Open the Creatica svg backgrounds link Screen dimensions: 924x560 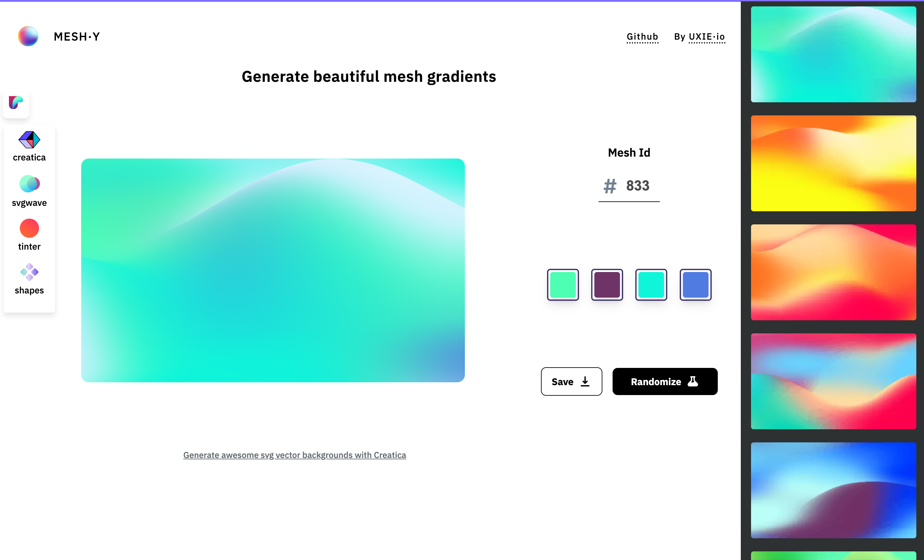pos(294,455)
